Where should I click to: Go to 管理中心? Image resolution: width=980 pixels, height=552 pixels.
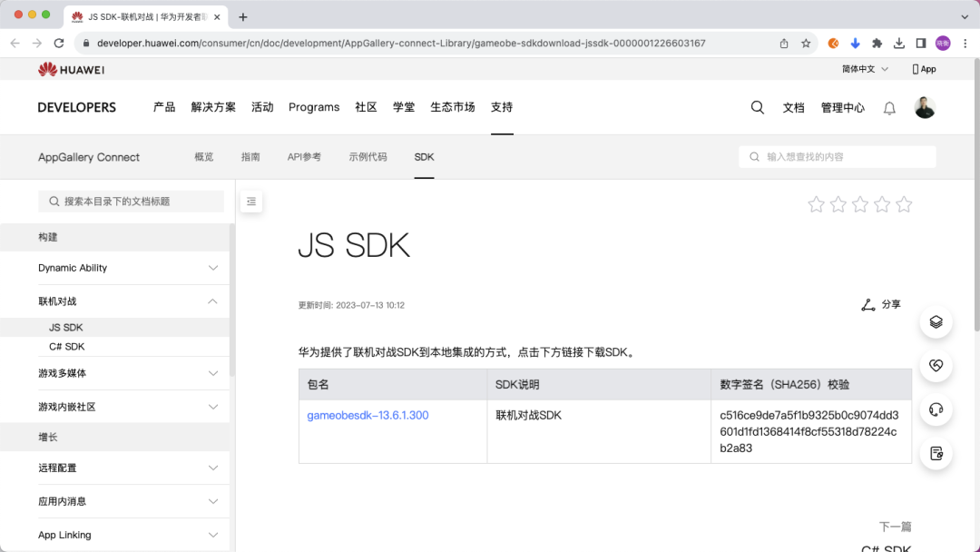click(842, 108)
